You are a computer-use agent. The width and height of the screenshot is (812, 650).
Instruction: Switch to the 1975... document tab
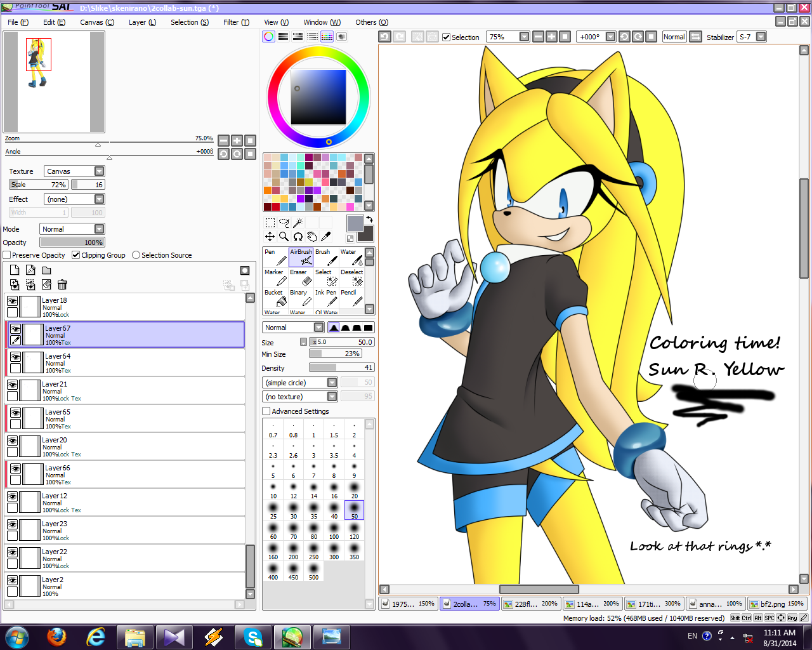(x=408, y=604)
